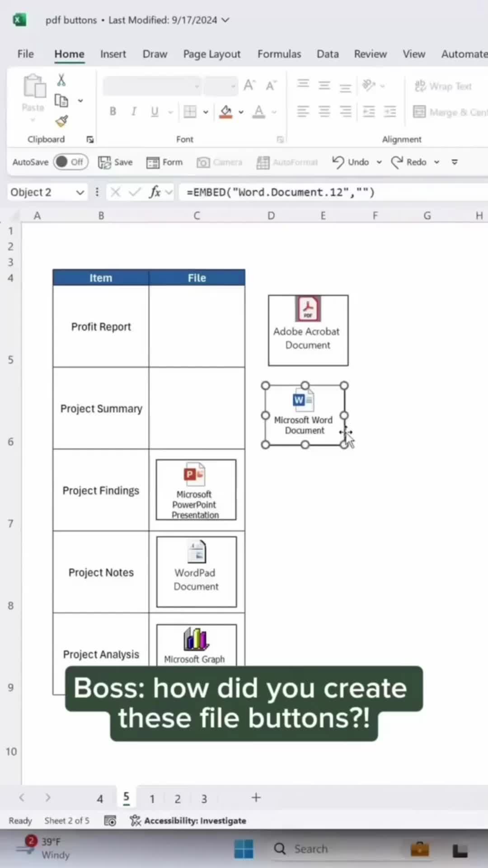Switch to sheet tab 4

100,799
